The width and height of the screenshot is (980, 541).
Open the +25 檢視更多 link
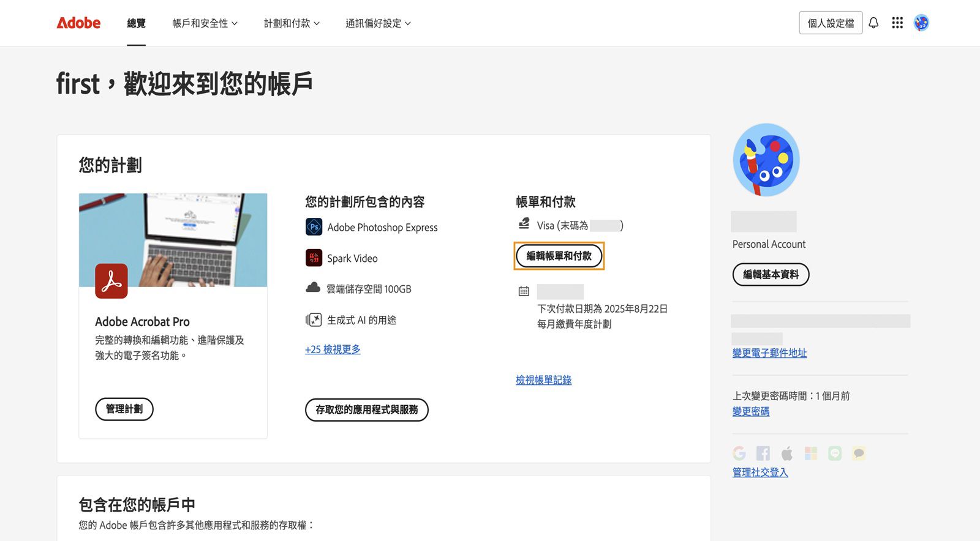tap(333, 349)
